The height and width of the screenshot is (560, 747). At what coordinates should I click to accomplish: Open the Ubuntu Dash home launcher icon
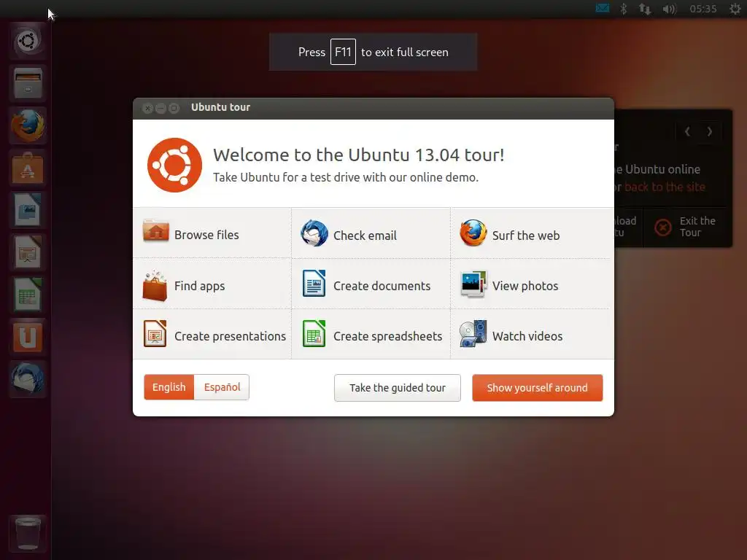click(28, 41)
